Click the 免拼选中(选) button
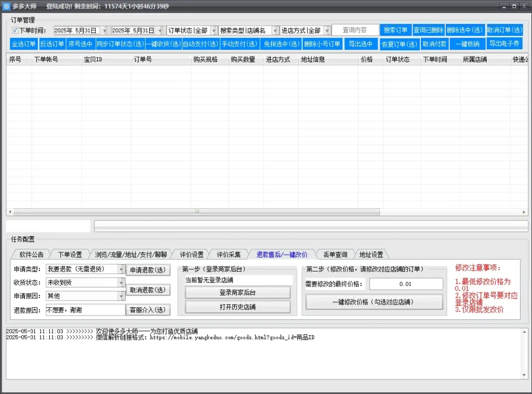The width and height of the screenshot is (532, 394). [282, 44]
